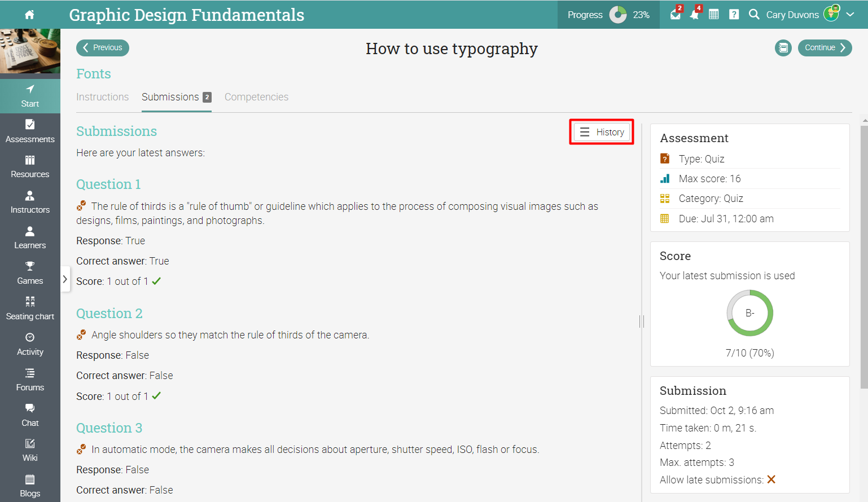This screenshot has height=502, width=868.
Task: Click the lesson list icon beside Continue
Action: click(x=783, y=48)
